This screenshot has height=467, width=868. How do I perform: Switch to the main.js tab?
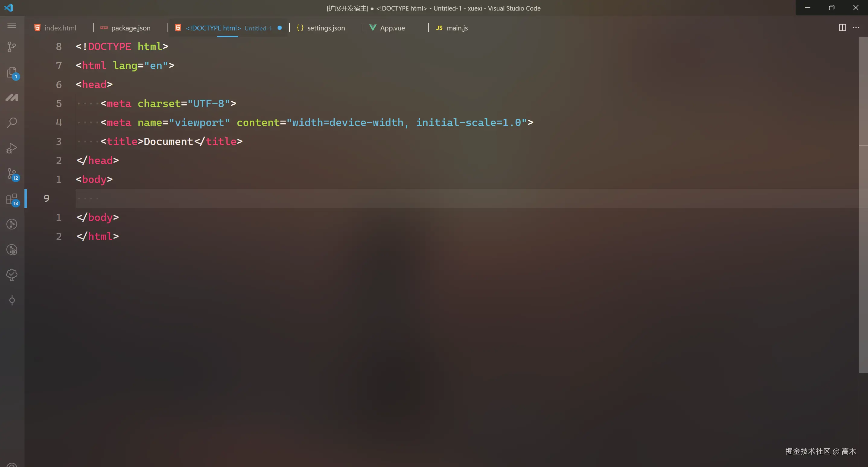(x=457, y=28)
